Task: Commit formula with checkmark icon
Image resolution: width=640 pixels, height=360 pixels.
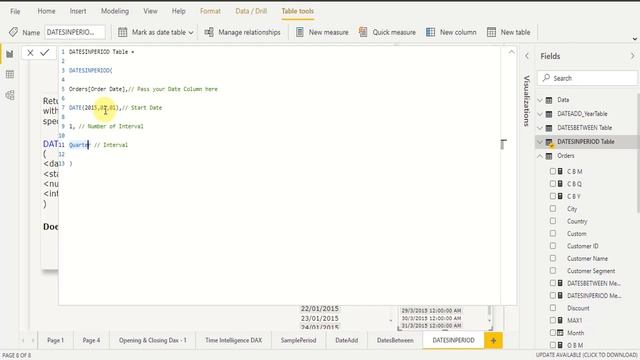Action: [x=44, y=52]
